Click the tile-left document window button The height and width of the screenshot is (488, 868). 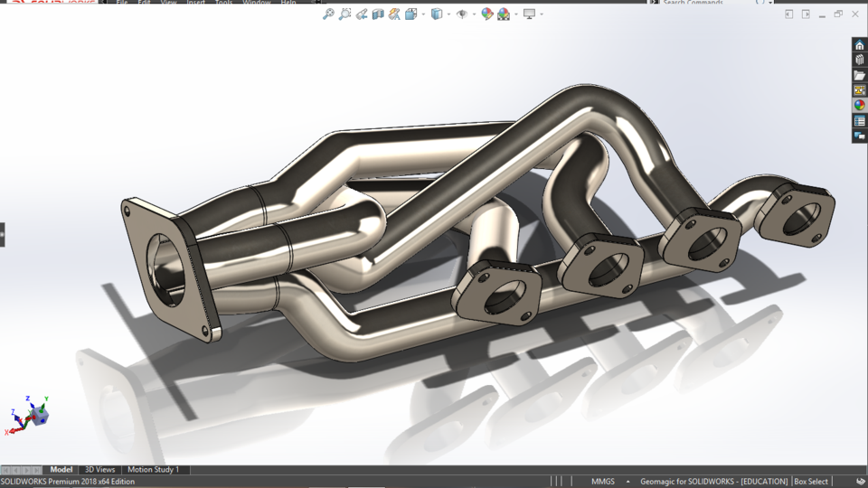[788, 14]
